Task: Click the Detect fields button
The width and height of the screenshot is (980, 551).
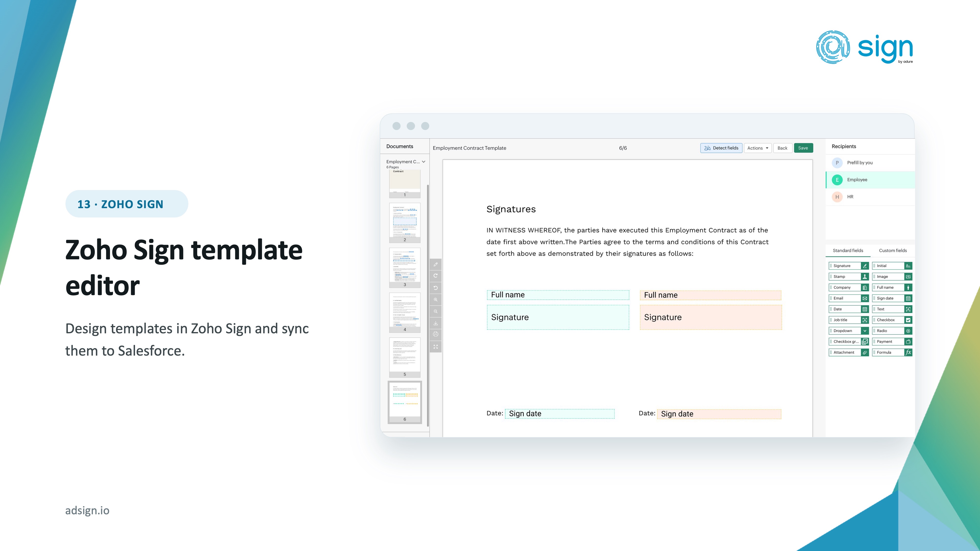Action: coord(721,148)
